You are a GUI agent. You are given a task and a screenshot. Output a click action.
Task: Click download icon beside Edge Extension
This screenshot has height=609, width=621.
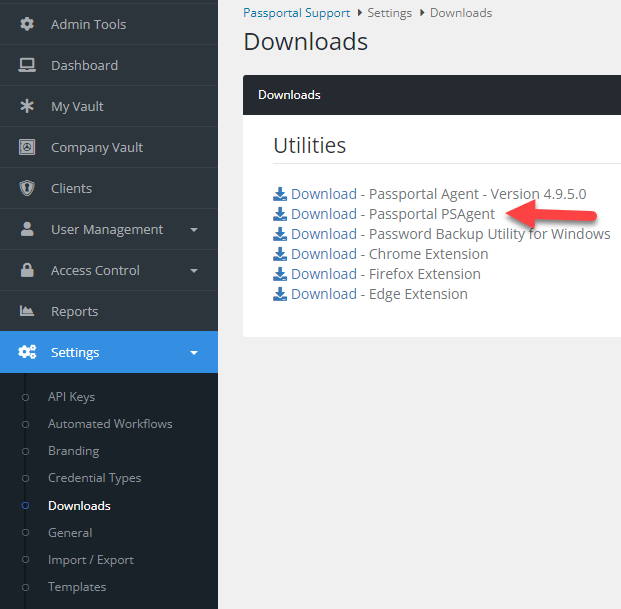click(x=280, y=294)
